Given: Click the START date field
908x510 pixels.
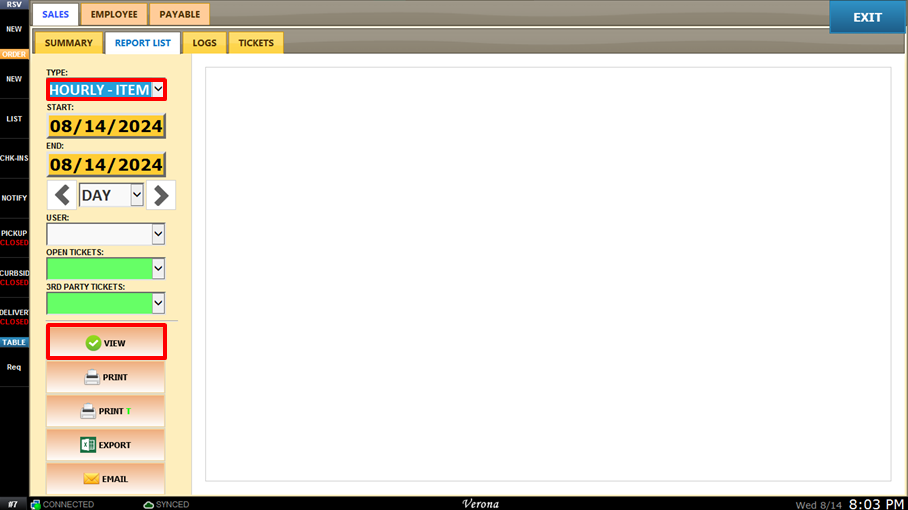Looking at the screenshot, I should point(106,126).
